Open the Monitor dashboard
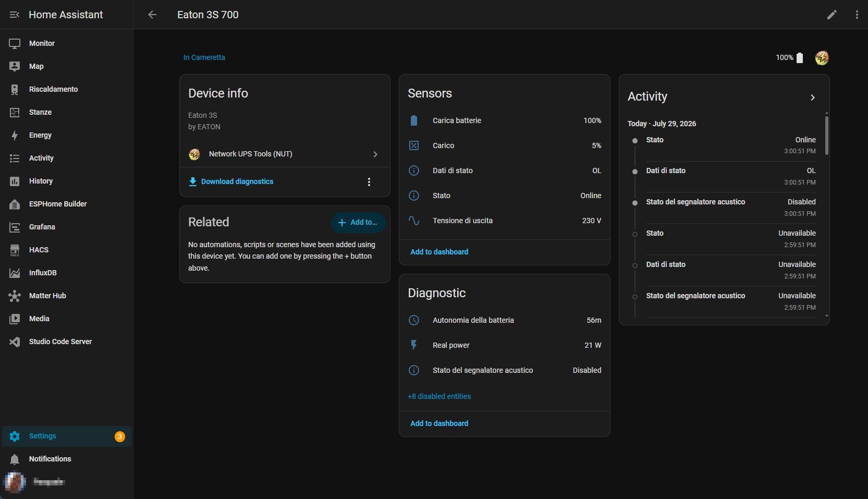The image size is (868, 499). click(67, 43)
